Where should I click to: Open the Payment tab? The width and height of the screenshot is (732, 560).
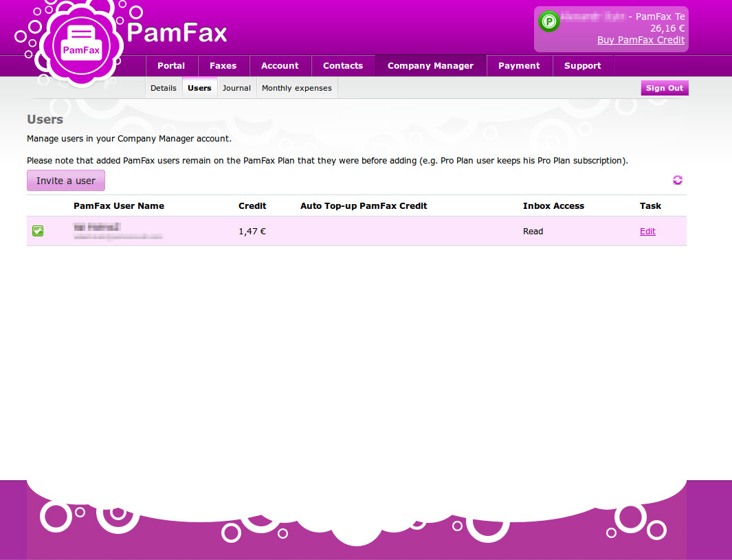point(520,65)
